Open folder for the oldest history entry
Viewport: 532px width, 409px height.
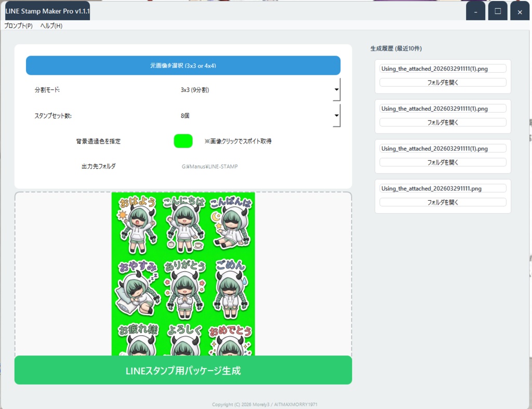pyautogui.click(x=442, y=202)
